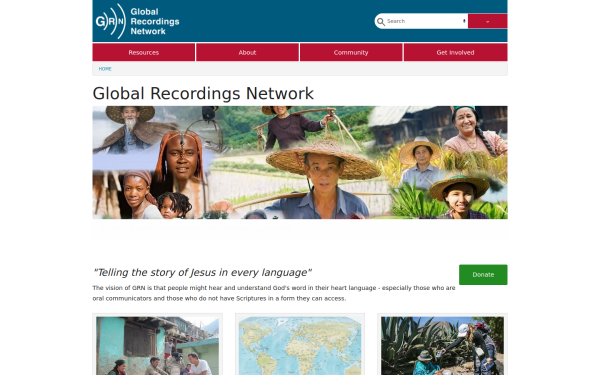Image resolution: width=600 pixels, height=375 pixels.
Task: Open the agave plants field photo thumbnail
Action: (x=442, y=346)
